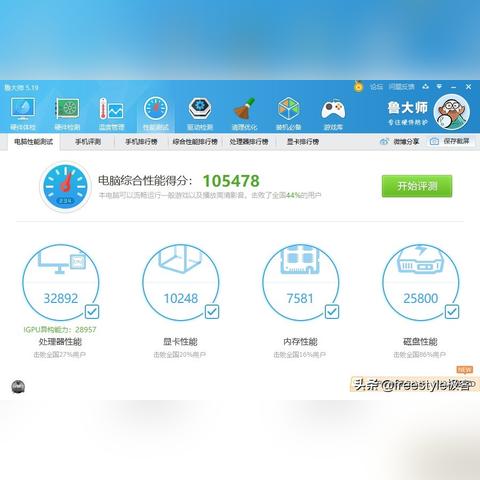The width and height of the screenshot is (480, 480).
Task: Click the Weibo share cloud icon
Action: click(x=384, y=142)
